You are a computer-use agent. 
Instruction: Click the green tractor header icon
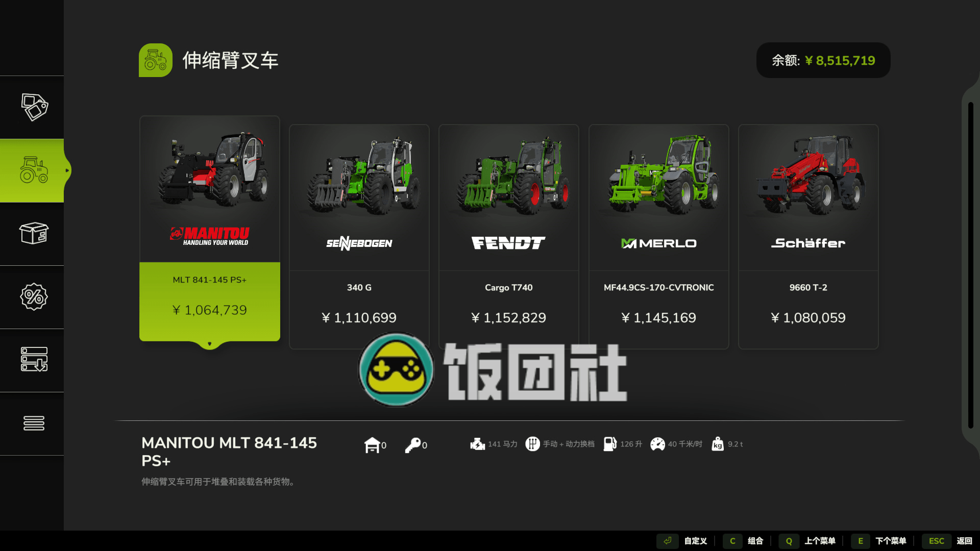pos(156,60)
